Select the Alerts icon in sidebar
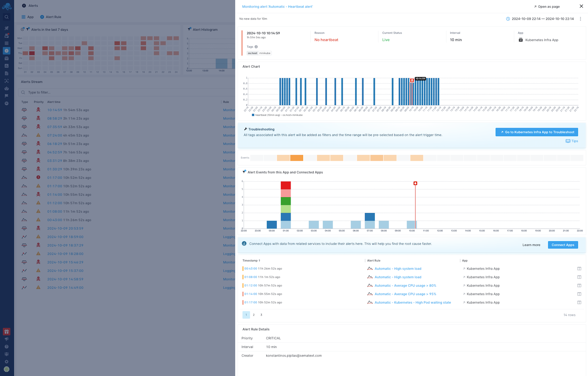 [7, 51]
